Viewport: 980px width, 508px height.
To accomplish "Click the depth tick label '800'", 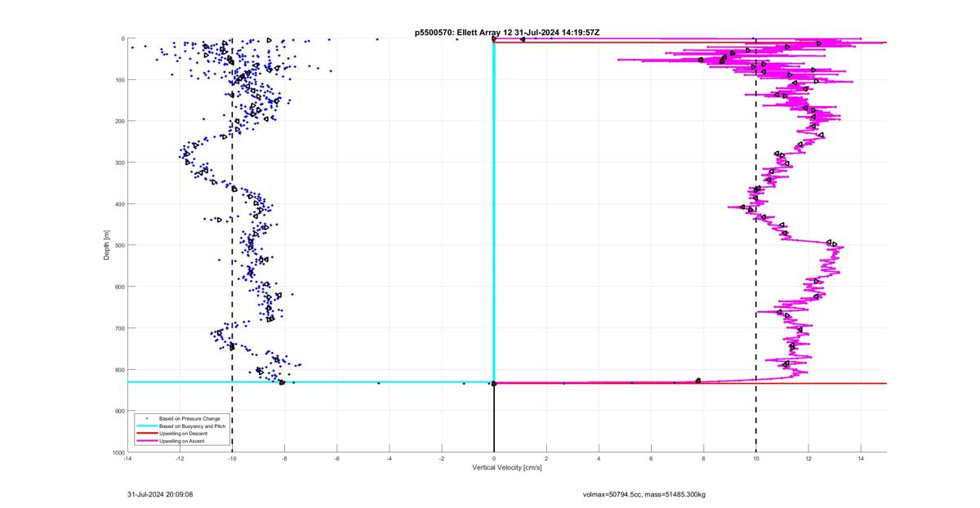I will click(118, 369).
